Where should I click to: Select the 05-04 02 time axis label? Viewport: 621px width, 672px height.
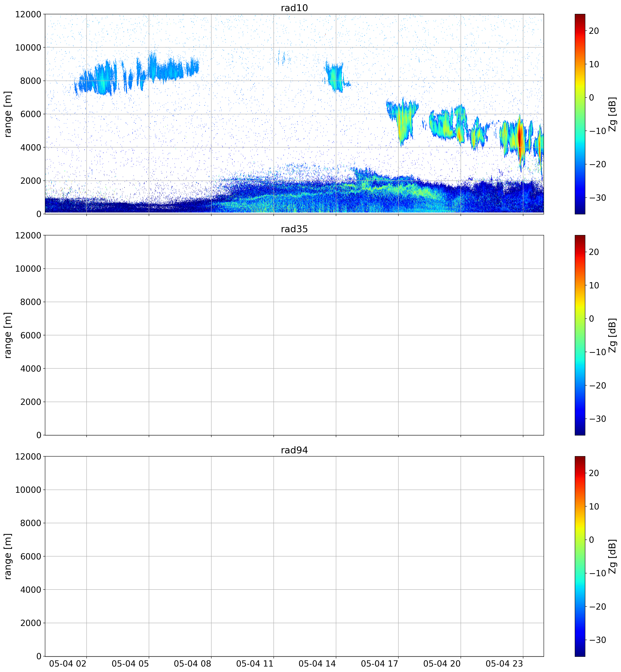click(68, 664)
